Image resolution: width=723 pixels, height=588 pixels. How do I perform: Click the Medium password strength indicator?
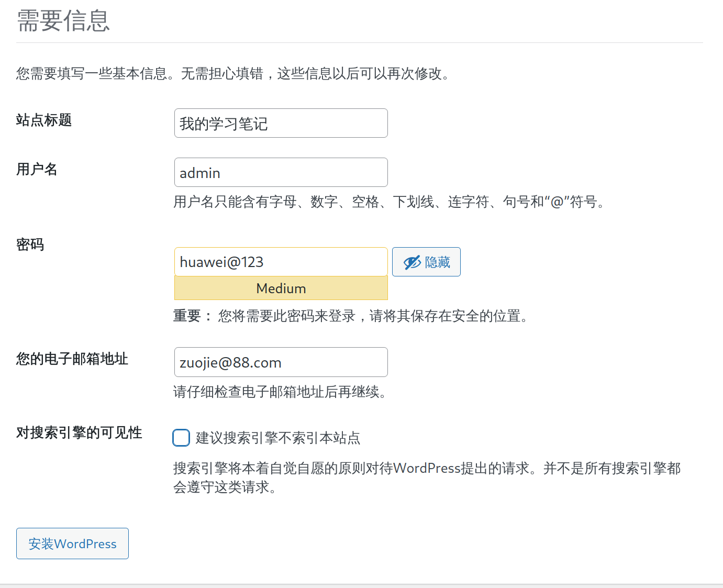click(281, 289)
